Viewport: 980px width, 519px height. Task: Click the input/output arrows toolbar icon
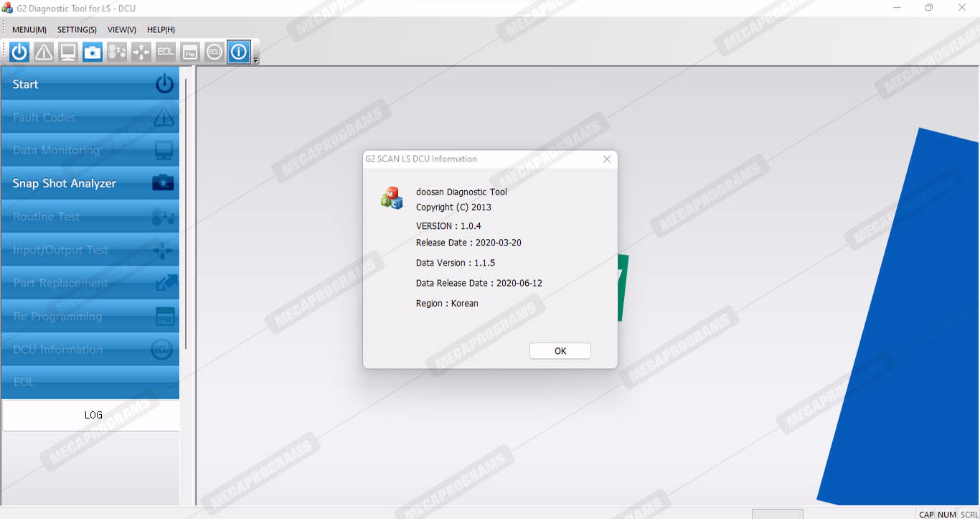tap(141, 52)
